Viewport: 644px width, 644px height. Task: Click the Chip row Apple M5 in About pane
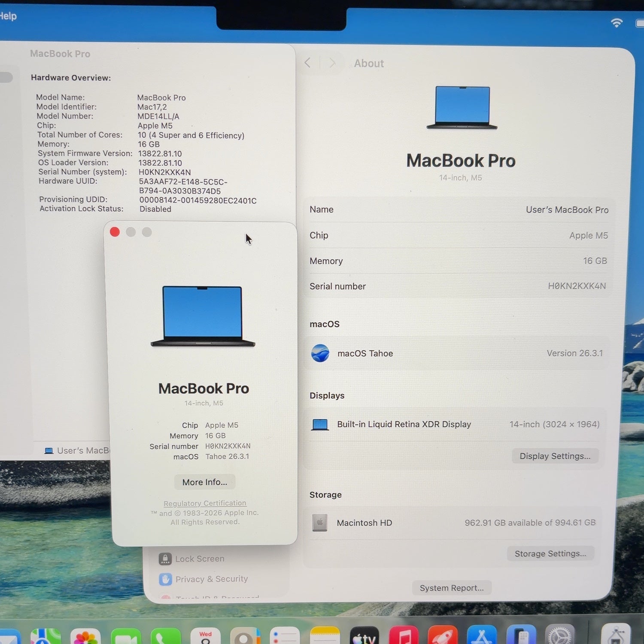(459, 235)
